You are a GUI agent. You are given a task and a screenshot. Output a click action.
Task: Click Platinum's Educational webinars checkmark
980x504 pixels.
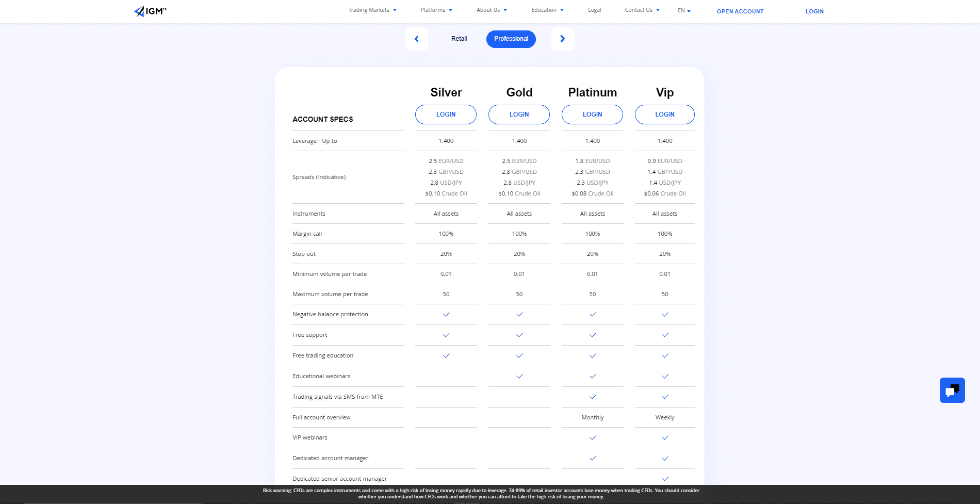[593, 376]
